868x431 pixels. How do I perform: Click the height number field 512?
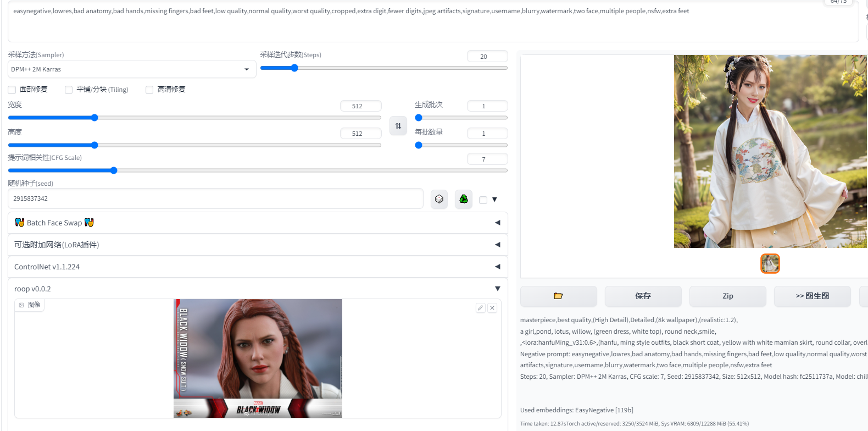(360, 133)
